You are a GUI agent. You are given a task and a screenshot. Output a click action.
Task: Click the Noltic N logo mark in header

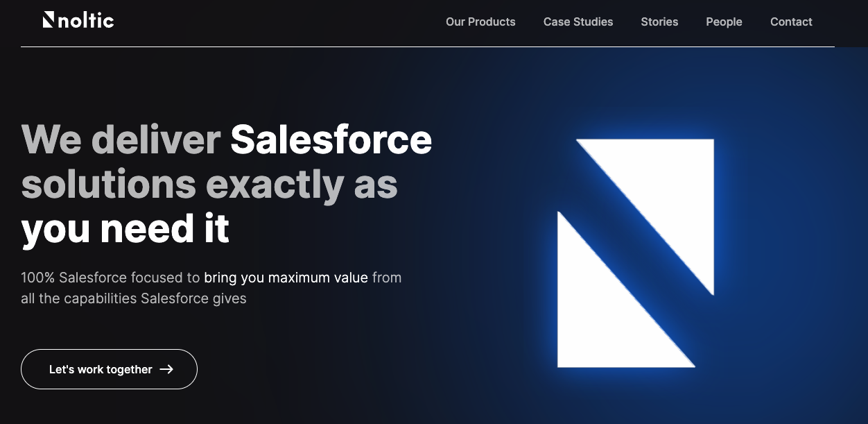(49, 19)
